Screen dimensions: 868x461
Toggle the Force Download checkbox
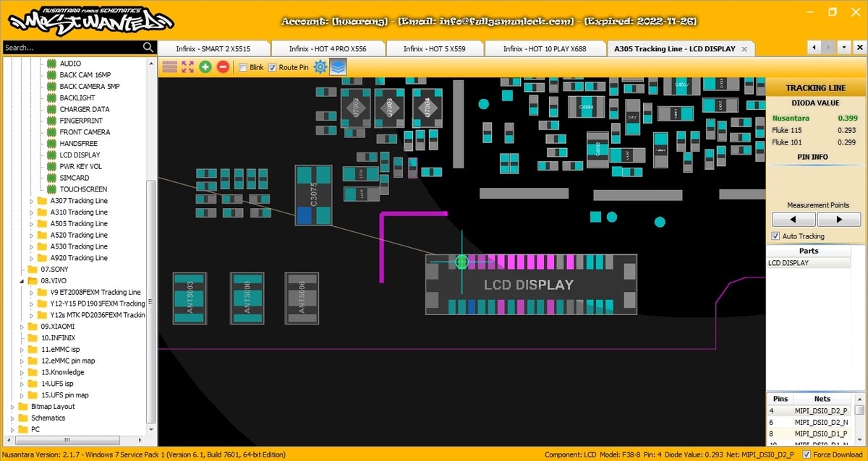(806, 454)
